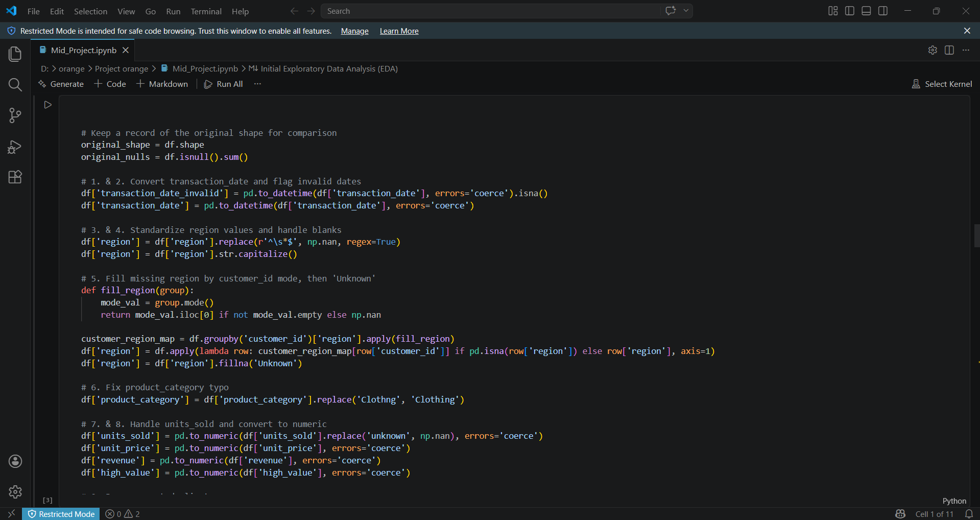Run the first notebook cell
Screen dimensions: 980x520
(48, 105)
